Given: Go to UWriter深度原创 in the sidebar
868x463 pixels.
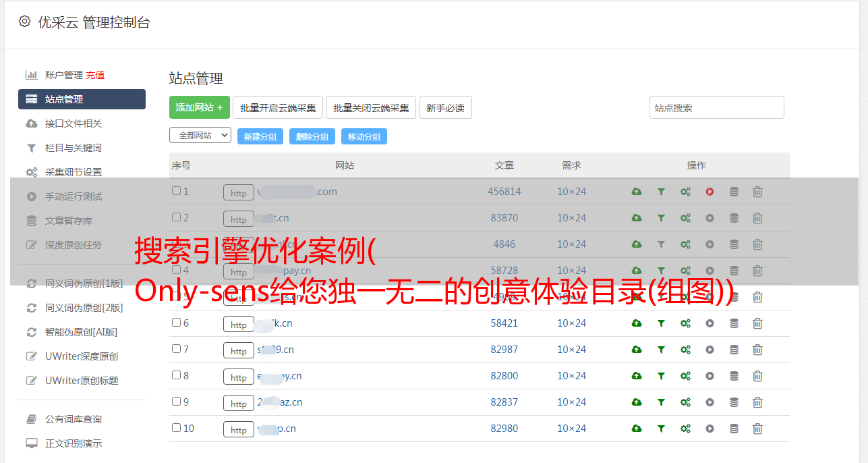Looking at the screenshot, I should tap(82, 356).
